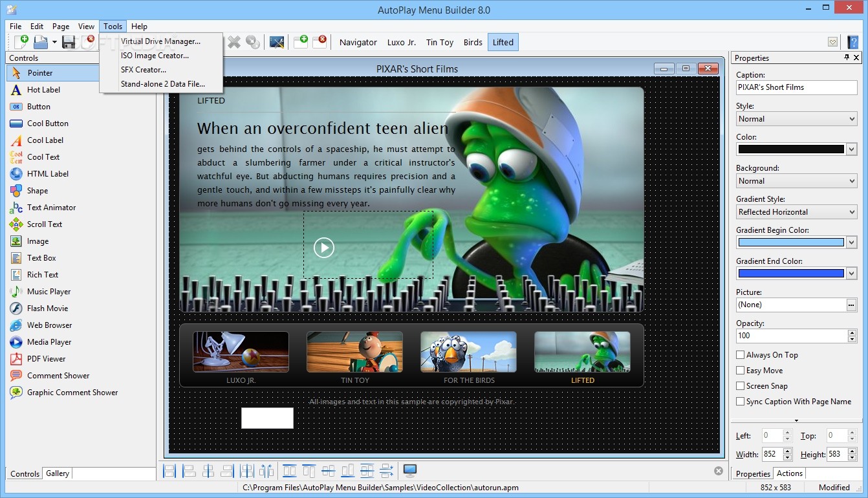The width and height of the screenshot is (868, 498).
Task: Click the blue help book icon
Action: pyautogui.click(x=852, y=42)
